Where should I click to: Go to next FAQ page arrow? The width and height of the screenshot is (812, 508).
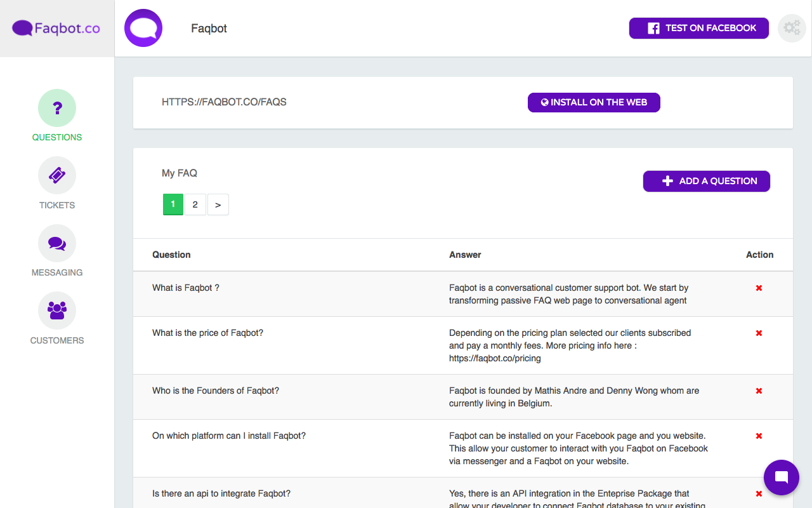(x=218, y=204)
